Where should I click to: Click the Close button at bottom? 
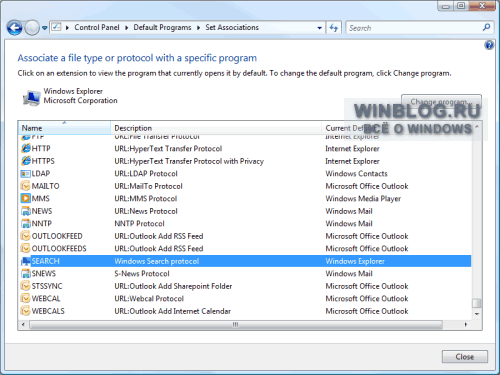click(465, 357)
